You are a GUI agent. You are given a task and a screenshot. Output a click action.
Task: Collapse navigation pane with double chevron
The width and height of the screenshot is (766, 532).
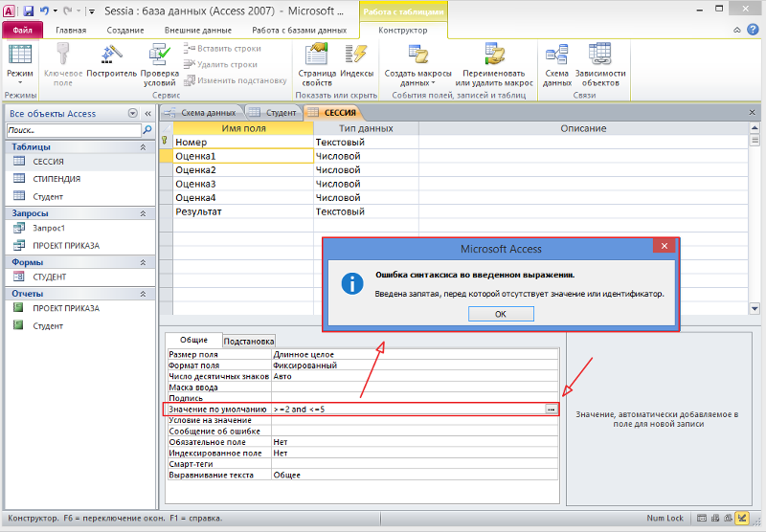[147, 113]
